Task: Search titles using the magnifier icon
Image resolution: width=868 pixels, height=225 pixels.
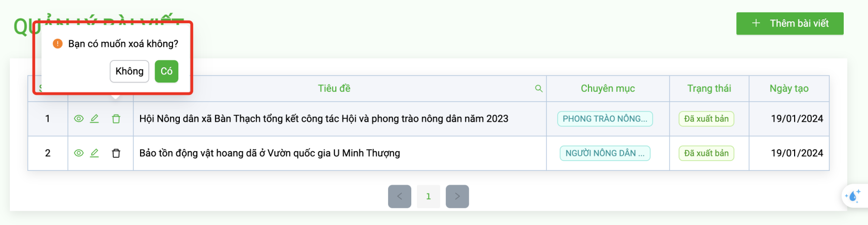Action: [x=539, y=89]
